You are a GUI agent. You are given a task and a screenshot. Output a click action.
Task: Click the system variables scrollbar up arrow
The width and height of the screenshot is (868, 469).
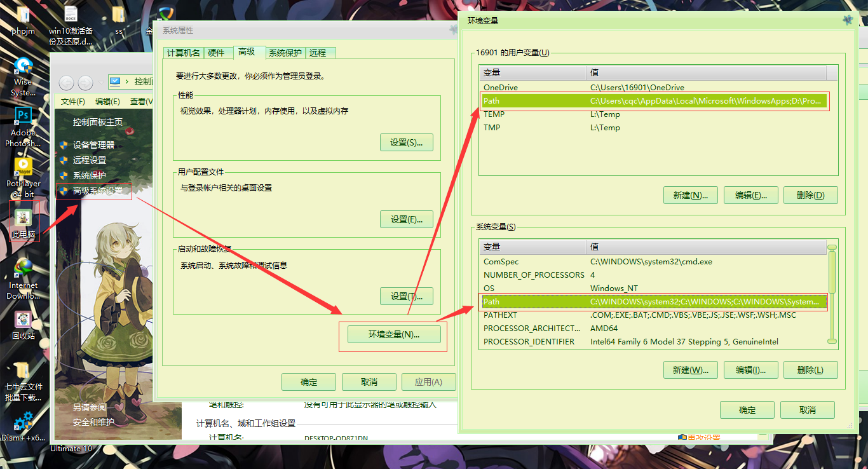coord(832,248)
